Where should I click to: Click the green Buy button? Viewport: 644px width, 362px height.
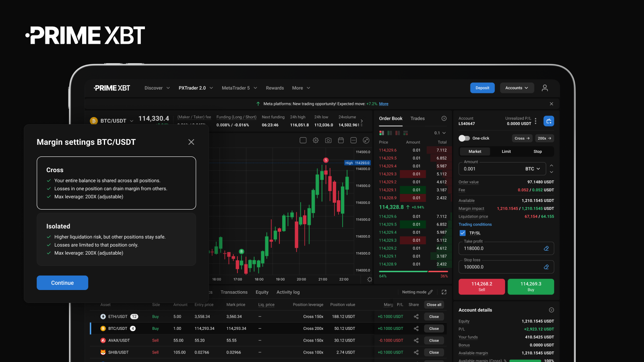tap(531, 286)
